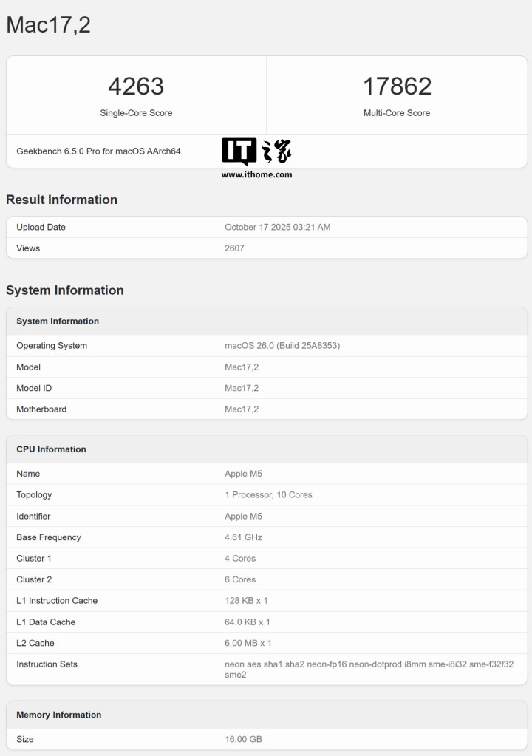Click the Result Information heading

(x=61, y=200)
